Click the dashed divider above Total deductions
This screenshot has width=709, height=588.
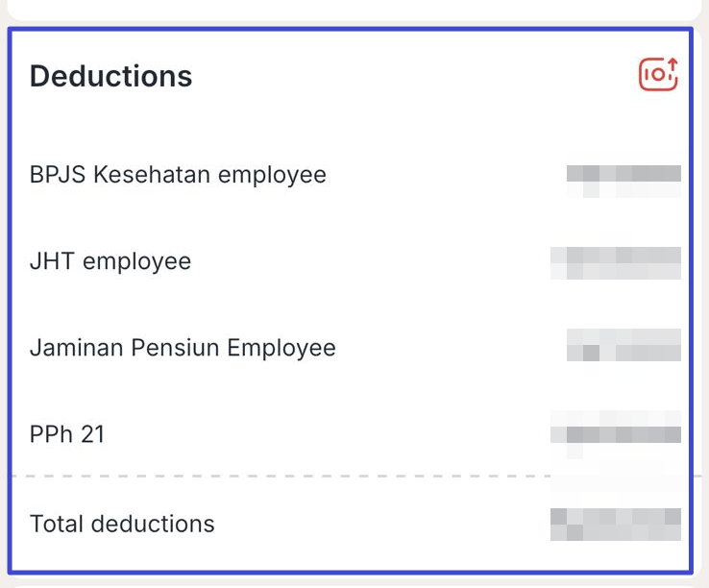coord(281,477)
